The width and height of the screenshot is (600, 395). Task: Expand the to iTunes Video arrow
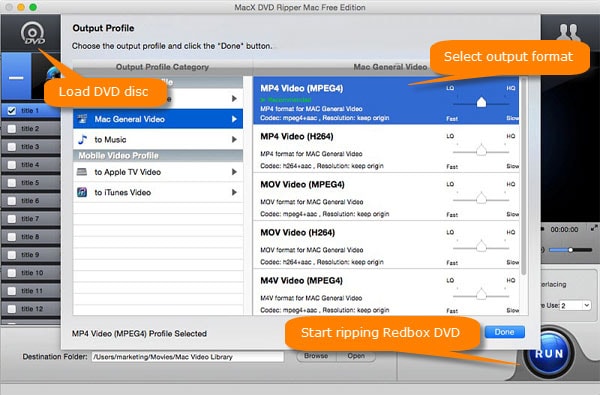(234, 192)
